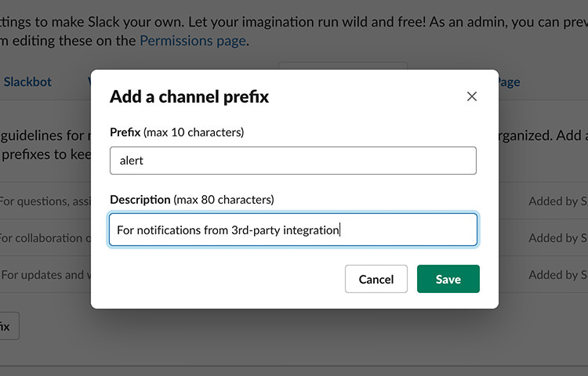Cancel adding the channel prefix
Viewport: 588px width, 376px height.
coord(376,279)
